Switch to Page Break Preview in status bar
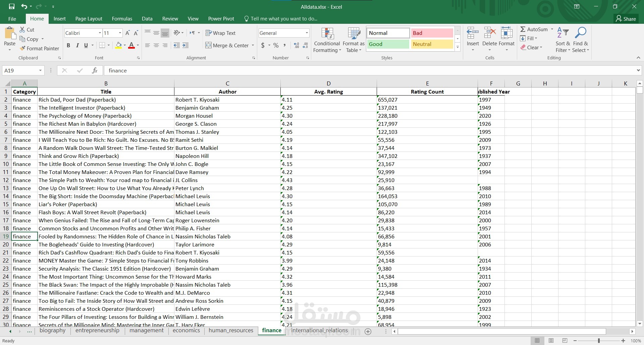This screenshot has height=345, width=644. pos(565,341)
